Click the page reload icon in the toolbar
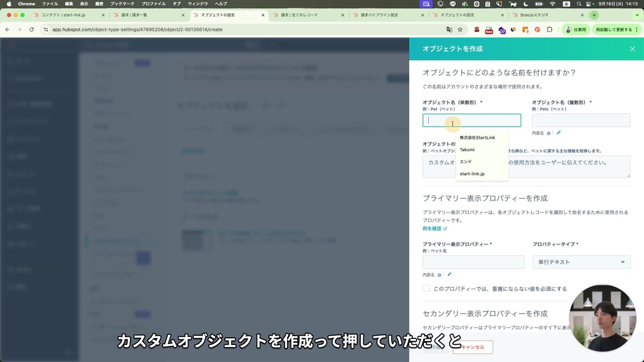The width and height of the screenshot is (644, 362). 32,30
